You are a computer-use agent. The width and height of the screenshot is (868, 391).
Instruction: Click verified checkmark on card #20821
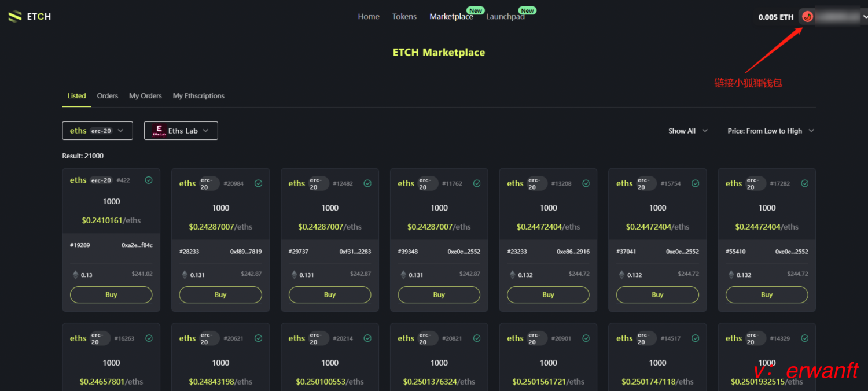477,338
